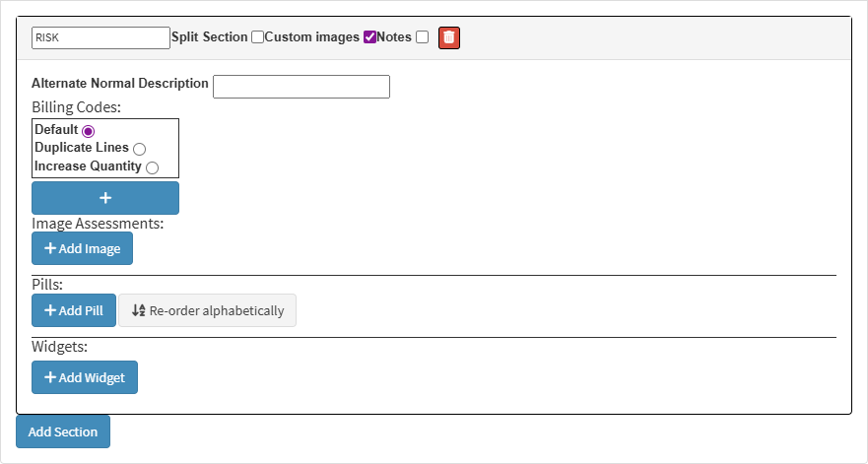The image size is (868, 464).
Task: Click the Image Assessments heading text
Action: pyautogui.click(x=98, y=224)
